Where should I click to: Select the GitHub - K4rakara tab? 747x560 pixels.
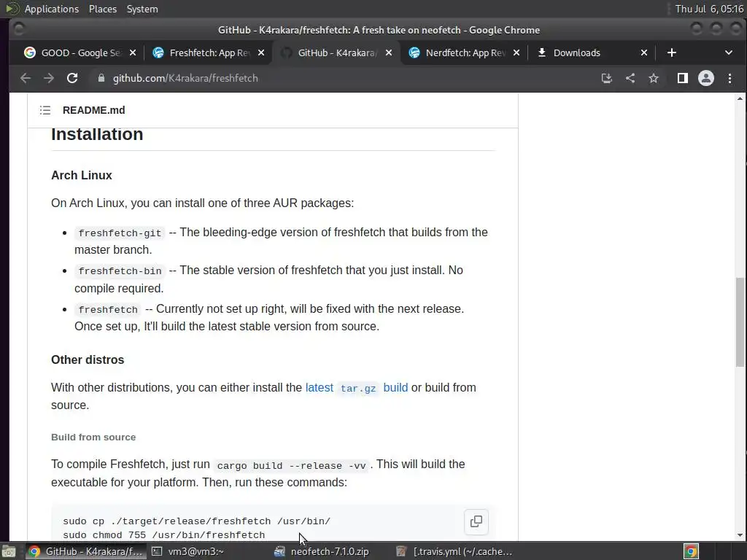pyautogui.click(x=336, y=52)
